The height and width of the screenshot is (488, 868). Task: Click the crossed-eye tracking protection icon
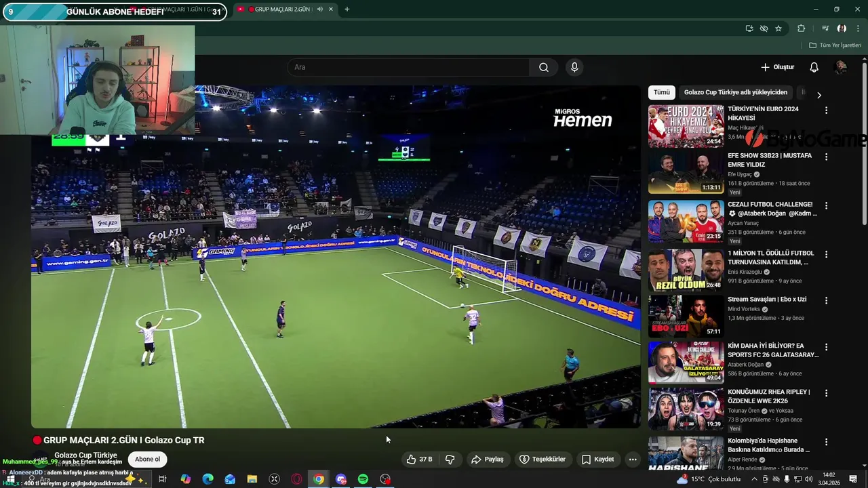764,28
